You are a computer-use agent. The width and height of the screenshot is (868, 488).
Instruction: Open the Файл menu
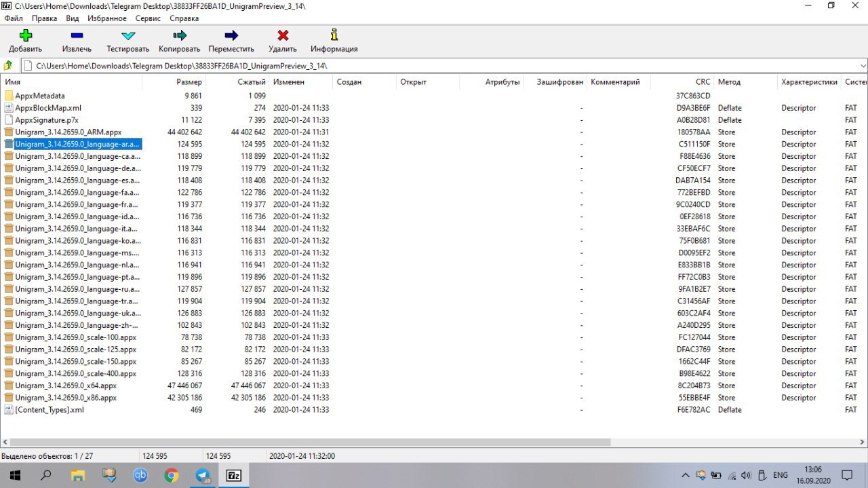point(14,18)
